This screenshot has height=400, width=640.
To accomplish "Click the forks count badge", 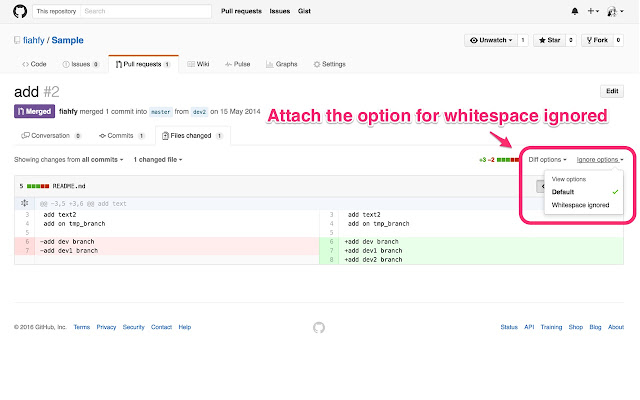I will (x=618, y=40).
